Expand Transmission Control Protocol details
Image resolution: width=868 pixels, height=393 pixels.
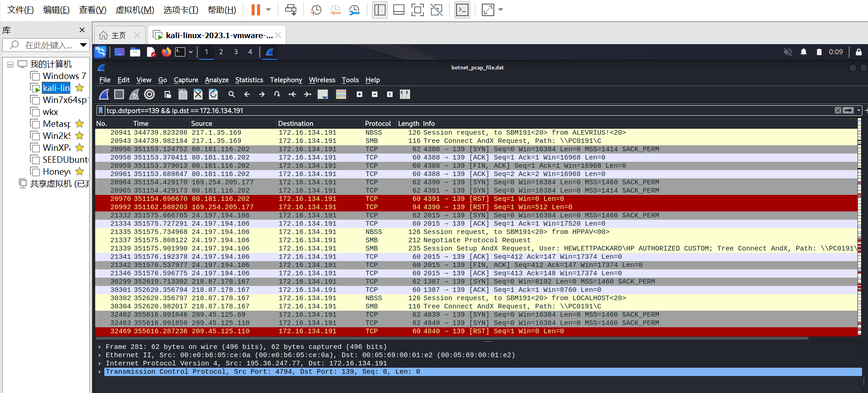(x=100, y=372)
